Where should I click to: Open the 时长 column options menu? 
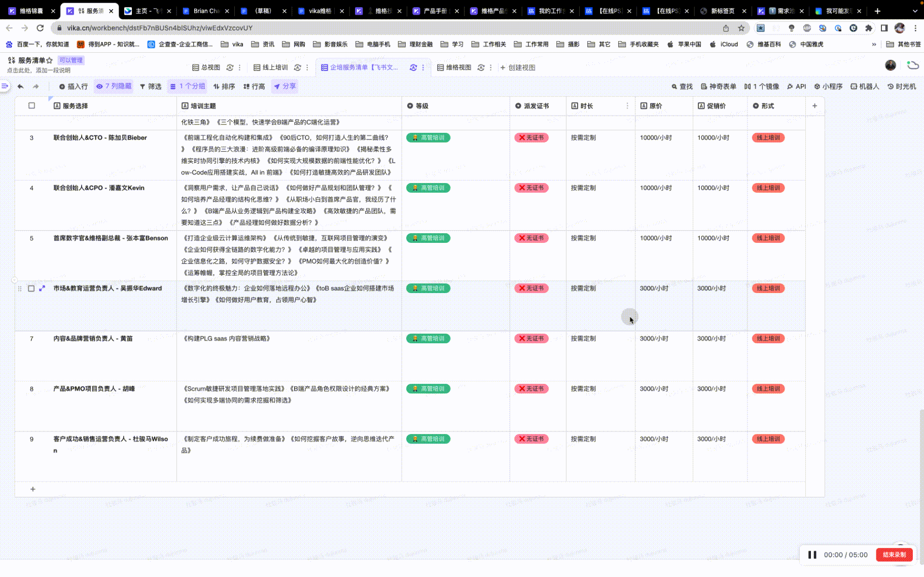(627, 106)
